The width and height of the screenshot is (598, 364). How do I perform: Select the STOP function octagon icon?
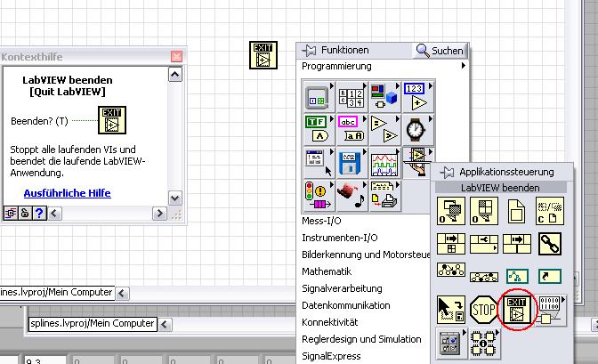483,310
